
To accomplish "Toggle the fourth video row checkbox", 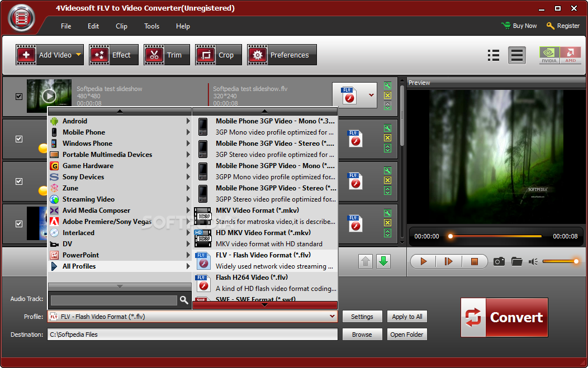I will click(x=19, y=224).
